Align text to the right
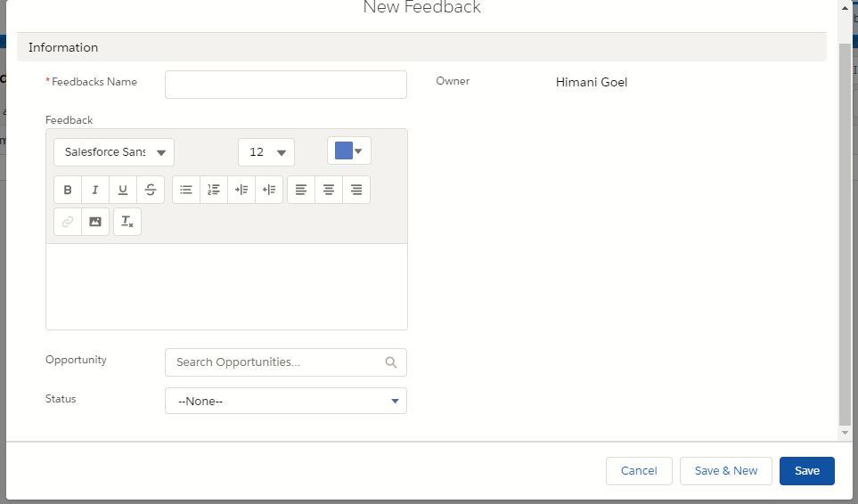 pyautogui.click(x=356, y=190)
